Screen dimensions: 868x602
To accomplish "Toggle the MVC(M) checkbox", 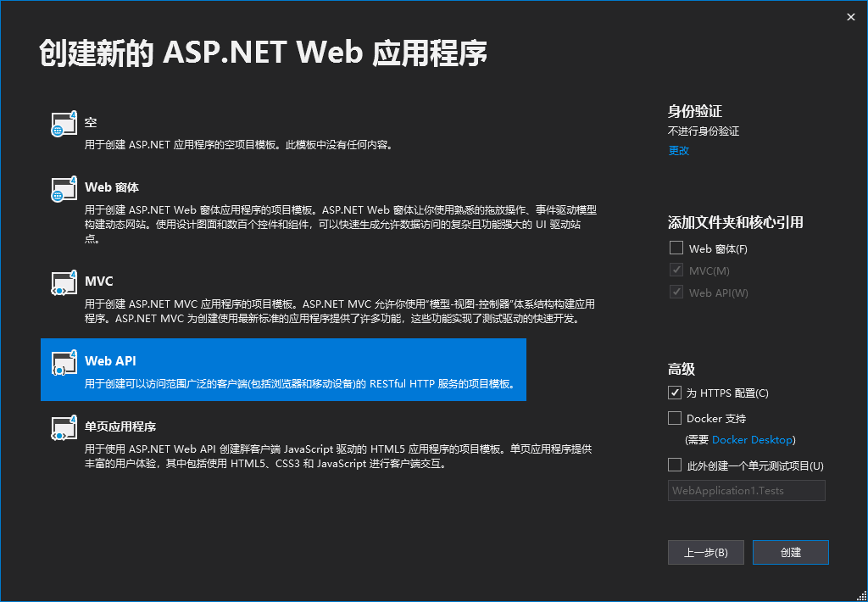I will [x=676, y=270].
